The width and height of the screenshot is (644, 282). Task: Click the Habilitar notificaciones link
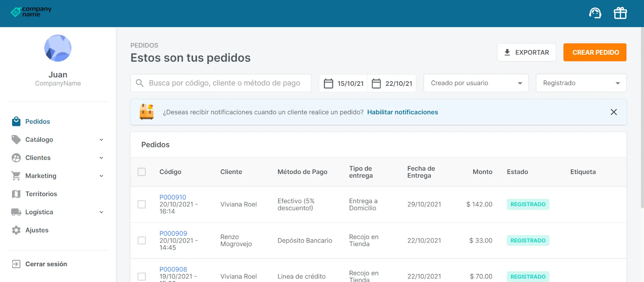[x=402, y=112]
